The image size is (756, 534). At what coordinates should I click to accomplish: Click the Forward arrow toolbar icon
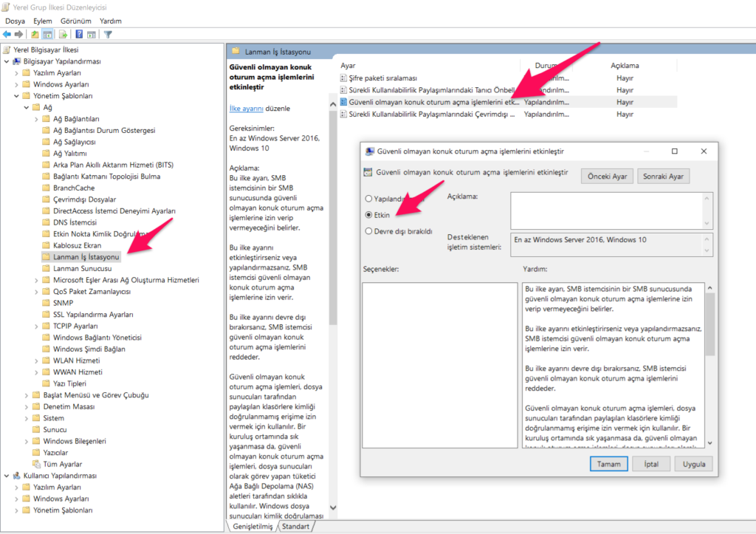18,34
